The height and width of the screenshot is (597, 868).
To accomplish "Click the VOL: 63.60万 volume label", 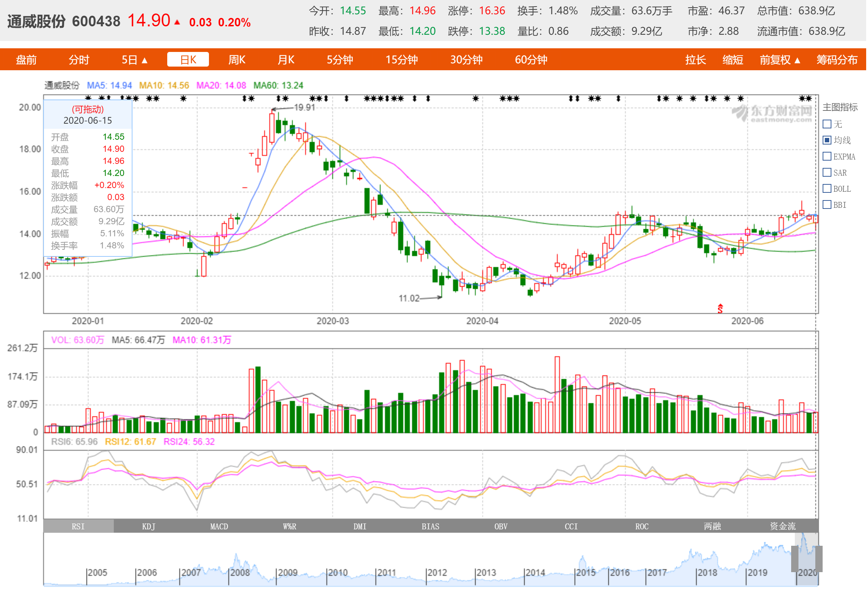I will tap(78, 340).
